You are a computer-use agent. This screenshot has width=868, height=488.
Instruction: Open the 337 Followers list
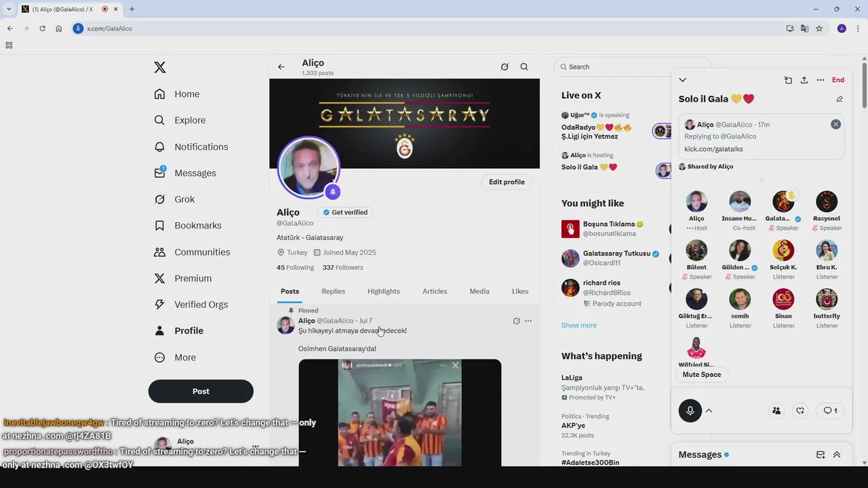[x=343, y=268]
